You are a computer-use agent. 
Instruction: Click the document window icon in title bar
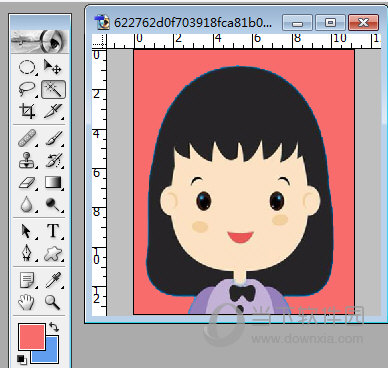point(102,22)
